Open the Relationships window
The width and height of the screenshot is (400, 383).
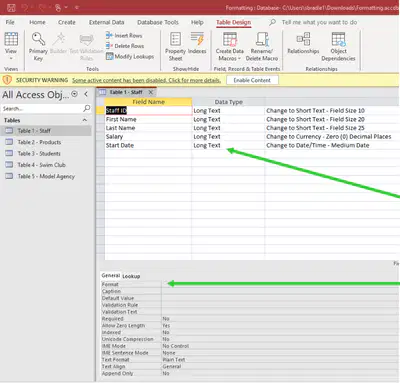(303, 43)
